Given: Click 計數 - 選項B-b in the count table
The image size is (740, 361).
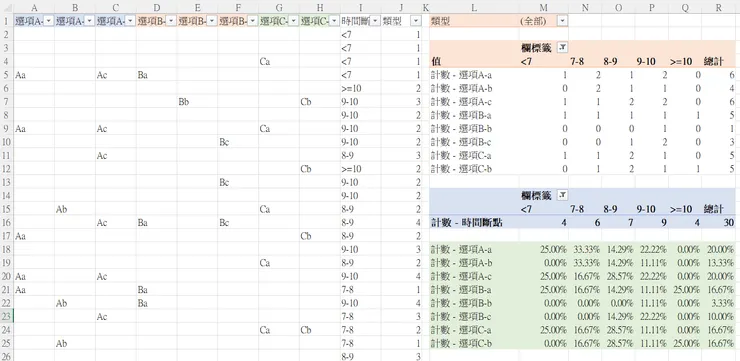Looking at the screenshot, I should tap(462, 128).
